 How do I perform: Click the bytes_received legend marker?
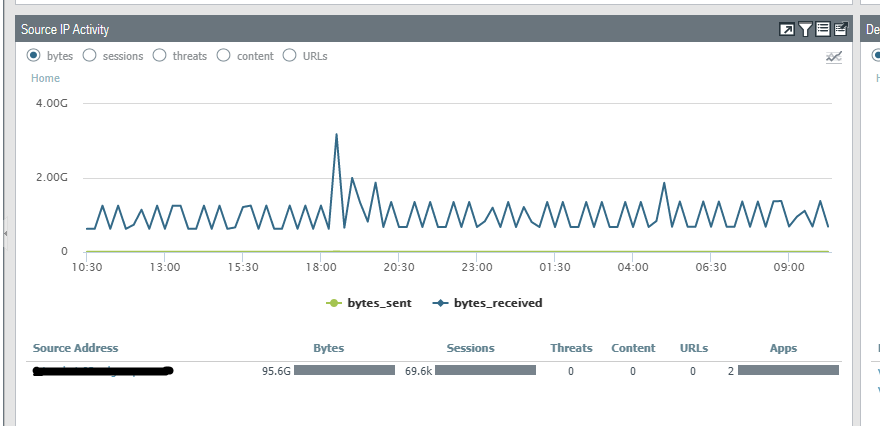440,303
